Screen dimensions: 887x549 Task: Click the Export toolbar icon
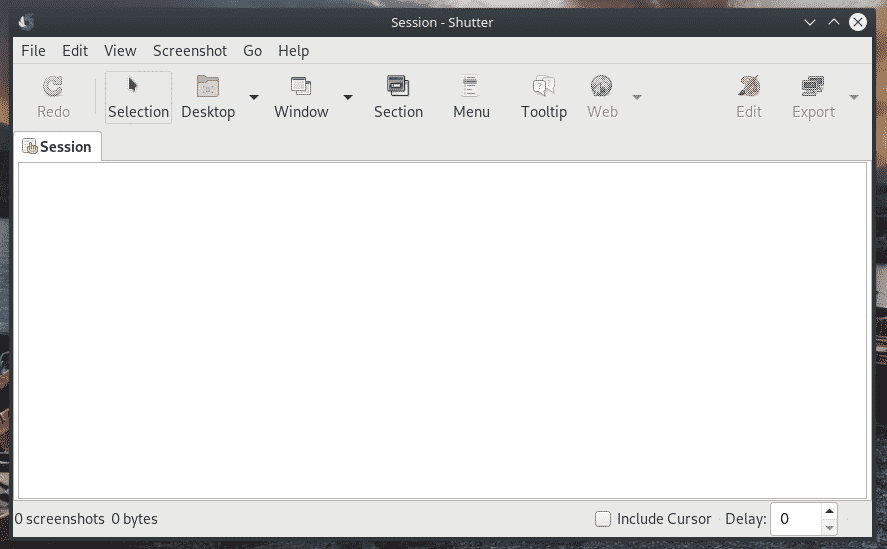813,87
